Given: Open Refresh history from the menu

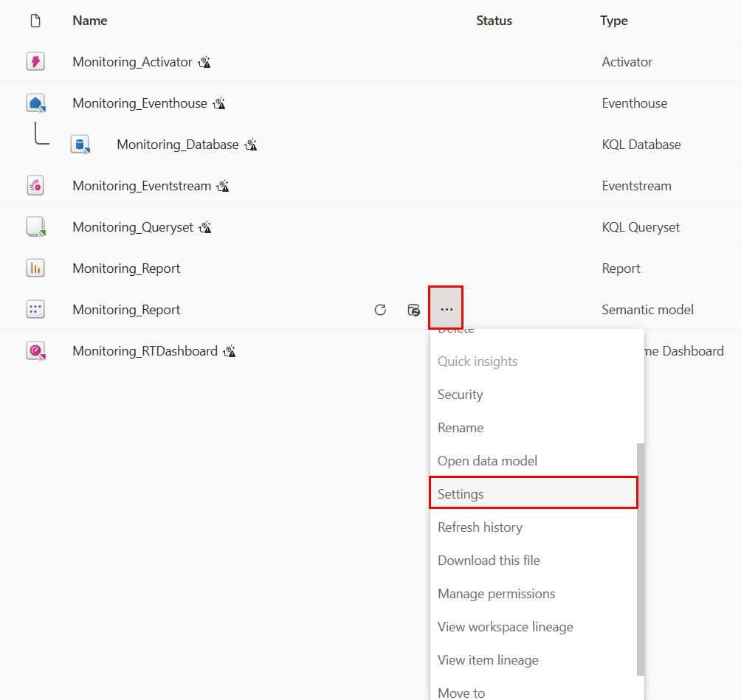Looking at the screenshot, I should click(480, 527).
